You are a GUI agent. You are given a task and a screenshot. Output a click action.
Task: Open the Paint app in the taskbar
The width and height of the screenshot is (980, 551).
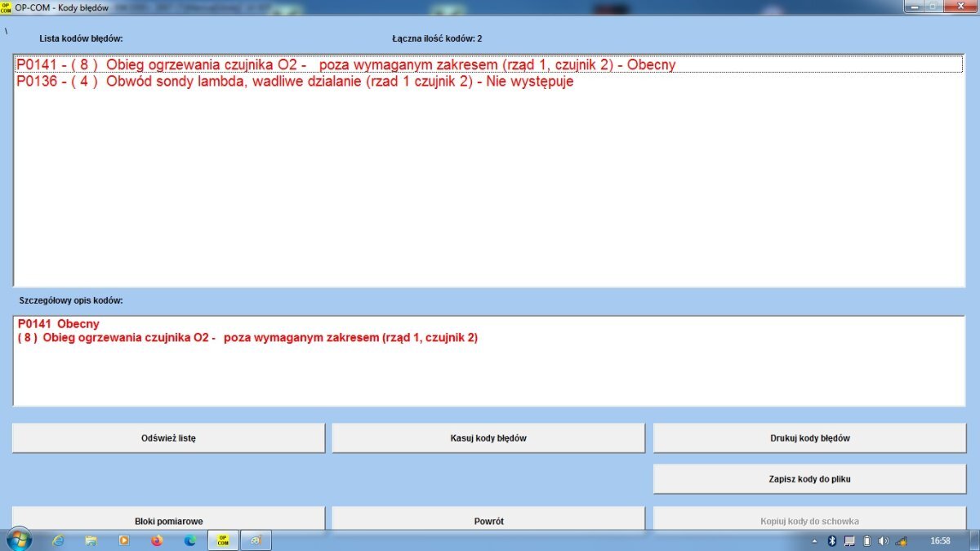tap(256, 540)
